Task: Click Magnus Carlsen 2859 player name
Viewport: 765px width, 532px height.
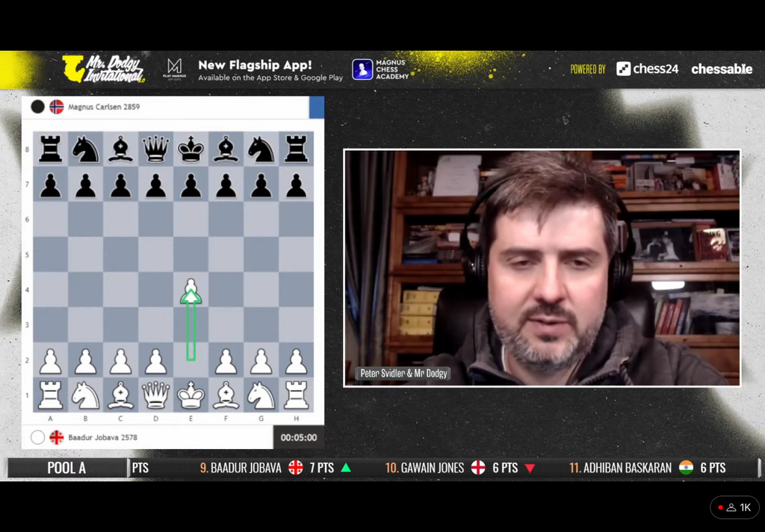Action: pyautogui.click(x=104, y=106)
